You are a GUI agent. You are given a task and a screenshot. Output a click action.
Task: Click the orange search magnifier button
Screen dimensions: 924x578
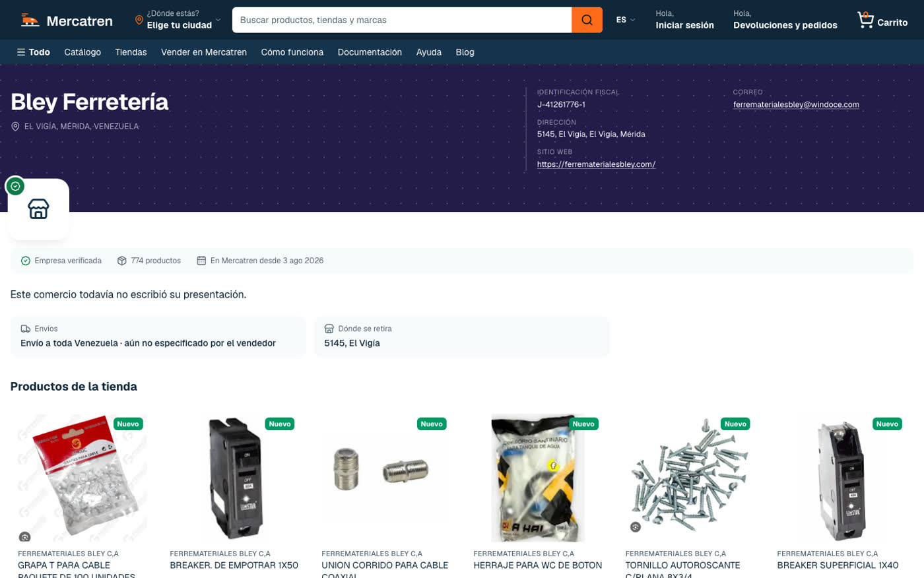(587, 20)
